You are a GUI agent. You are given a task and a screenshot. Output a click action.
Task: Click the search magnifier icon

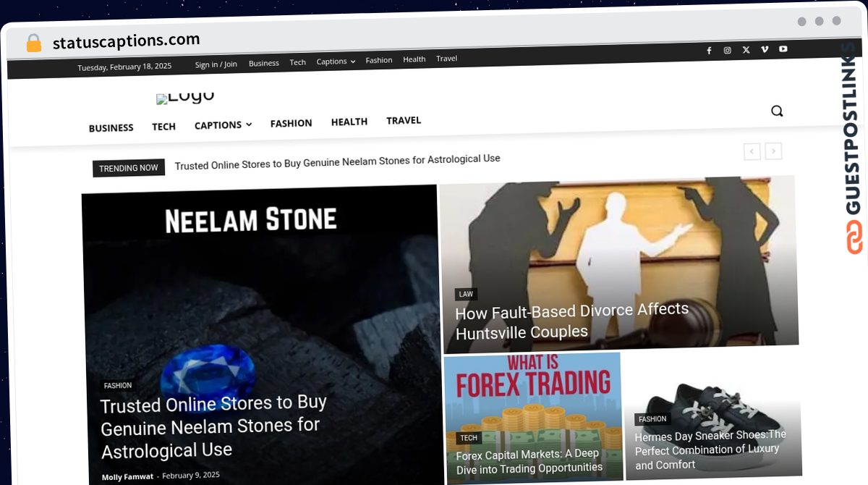click(x=777, y=111)
